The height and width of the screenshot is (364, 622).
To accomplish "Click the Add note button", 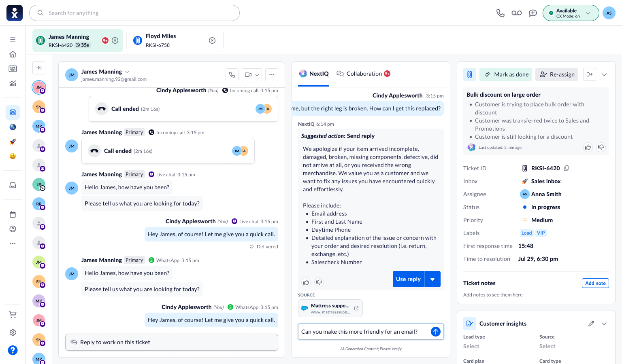I will [x=595, y=283].
